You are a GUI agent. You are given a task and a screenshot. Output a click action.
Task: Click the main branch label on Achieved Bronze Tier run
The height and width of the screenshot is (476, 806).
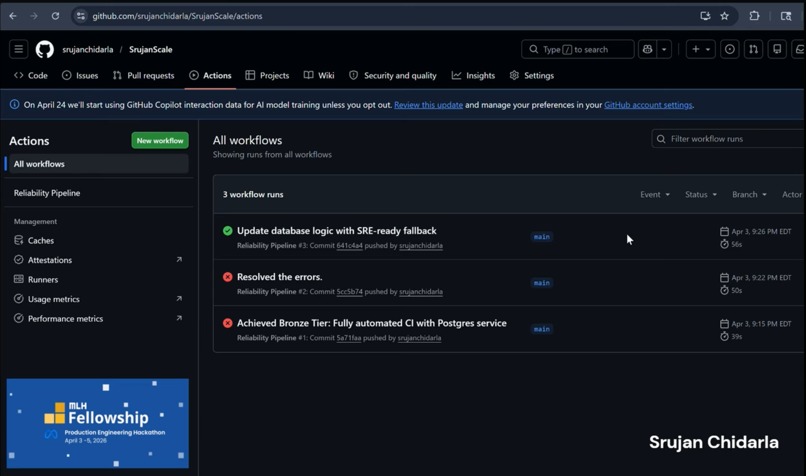click(542, 329)
